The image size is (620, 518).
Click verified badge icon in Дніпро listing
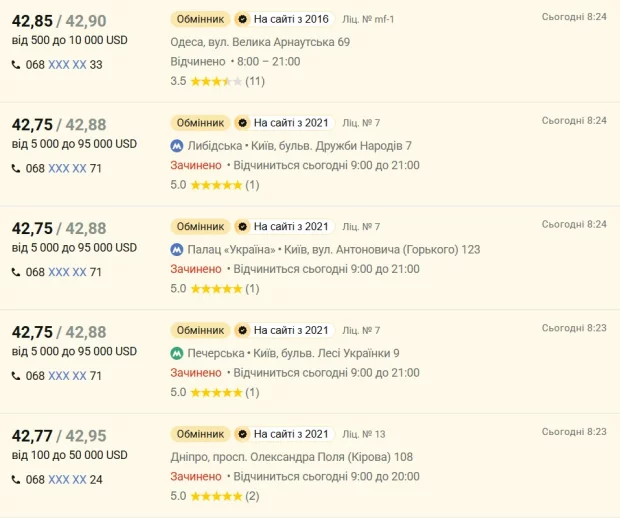[x=242, y=434]
